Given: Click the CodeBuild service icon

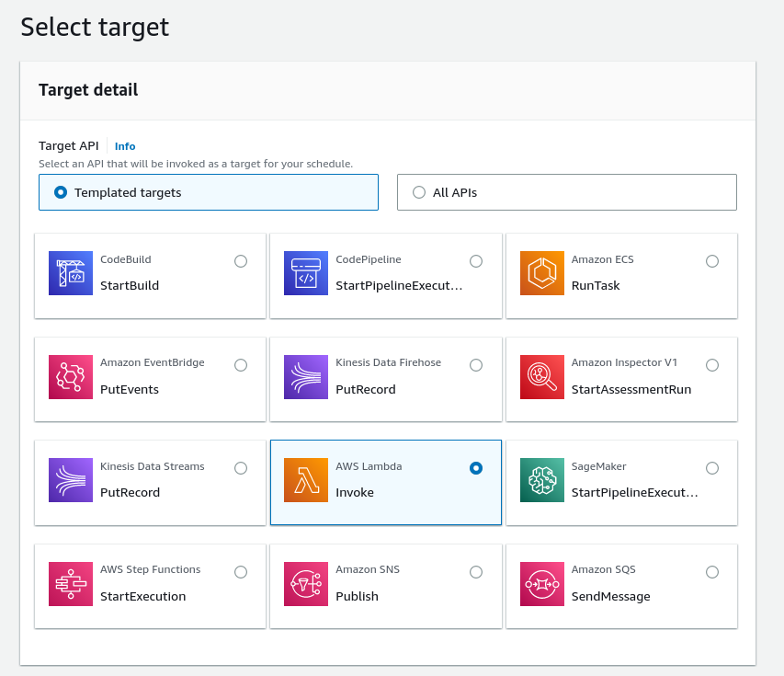Looking at the screenshot, I should pos(71,273).
